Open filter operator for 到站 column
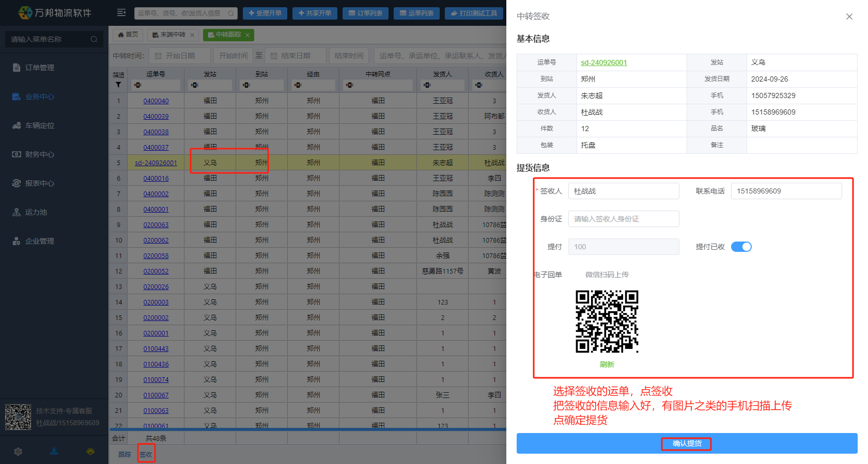Image resolution: width=868 pixels, height=464 pixels. tap(246, 85)
